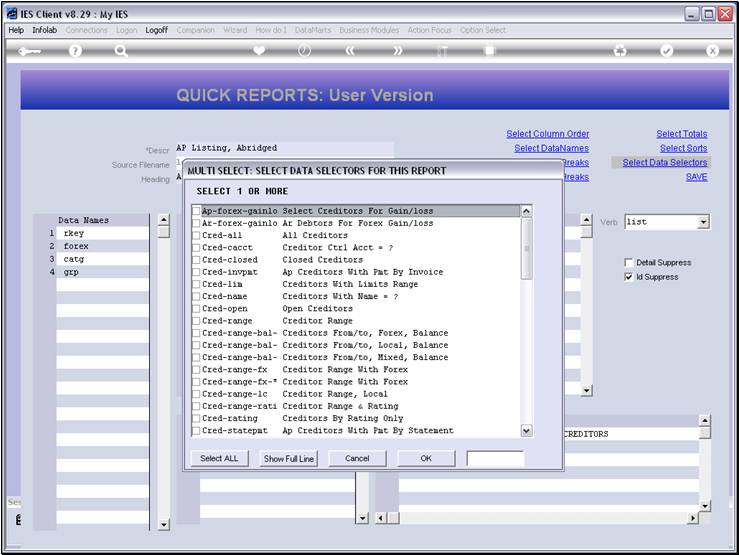Open the Select DataNames link
This screenshot has height=555, width=739.
click(x=551, y=148)
